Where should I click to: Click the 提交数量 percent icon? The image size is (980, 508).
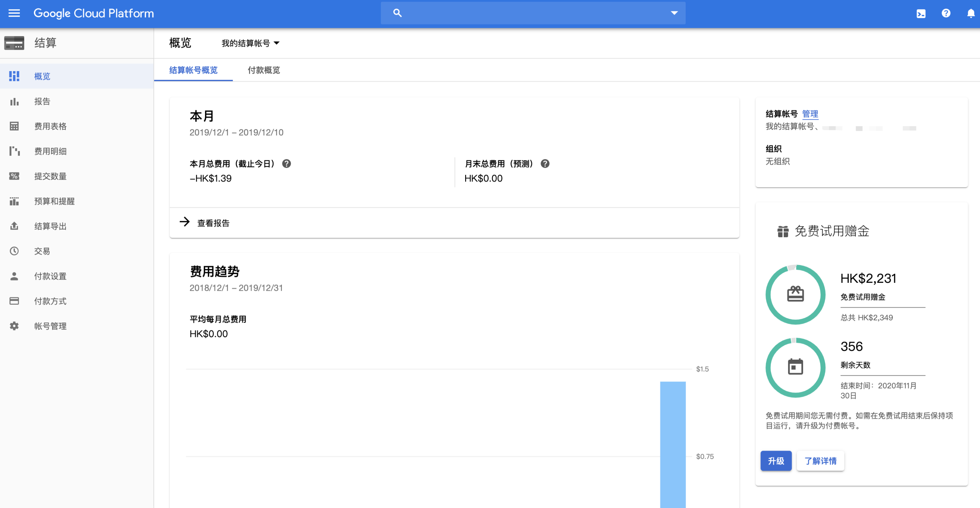(x=14, y=176)
